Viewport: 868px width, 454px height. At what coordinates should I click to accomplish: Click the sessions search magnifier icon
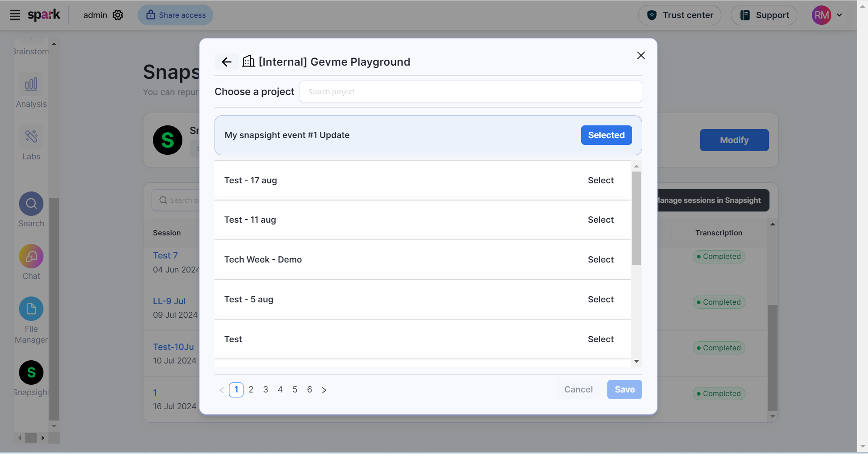pyautogui.click(x=163, y=200)
